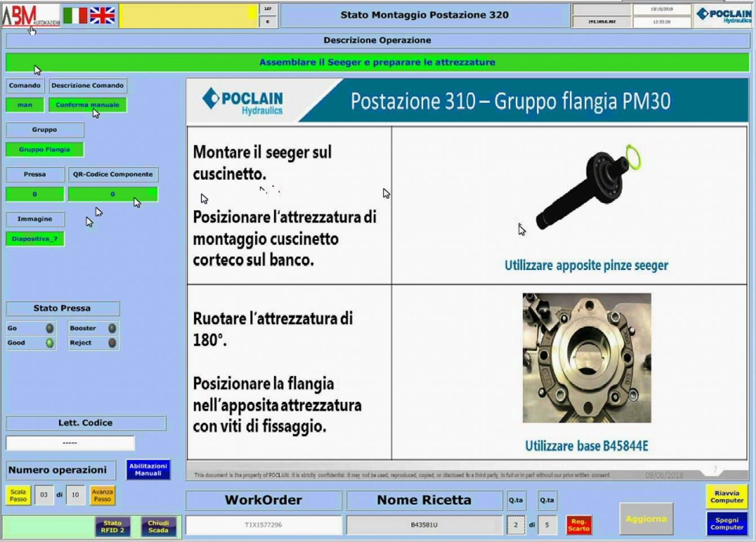Click the 'Stato Pressa' label
The width and height of the screenshot is (756, 542).
coord(63,308)
